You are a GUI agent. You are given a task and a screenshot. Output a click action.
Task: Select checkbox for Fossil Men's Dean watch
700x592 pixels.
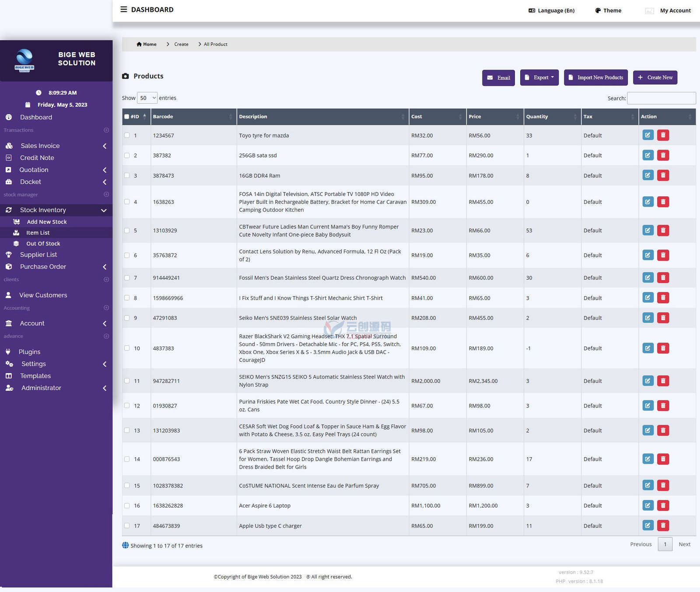tap(127, 277)
